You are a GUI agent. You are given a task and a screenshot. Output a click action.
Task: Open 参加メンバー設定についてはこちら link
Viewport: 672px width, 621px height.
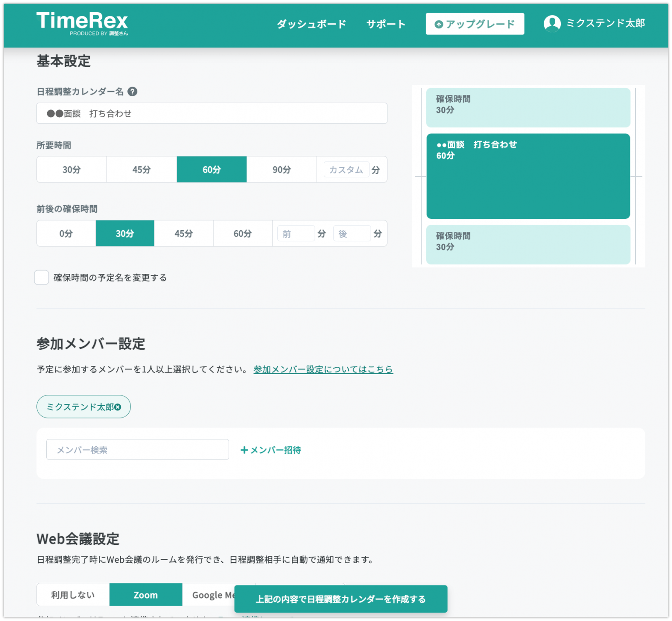click(x=323, y=369)
